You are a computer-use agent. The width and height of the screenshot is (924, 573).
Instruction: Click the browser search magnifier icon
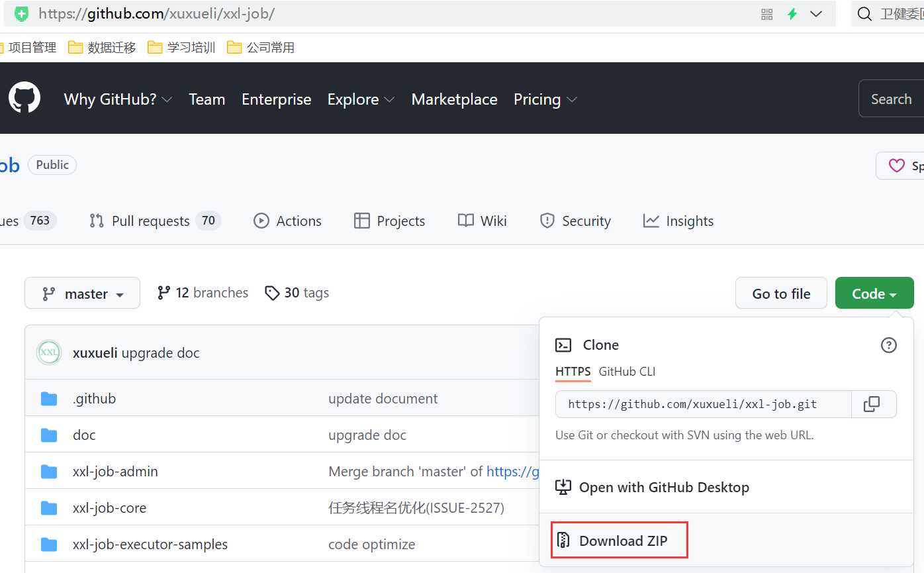pos(864,14)
